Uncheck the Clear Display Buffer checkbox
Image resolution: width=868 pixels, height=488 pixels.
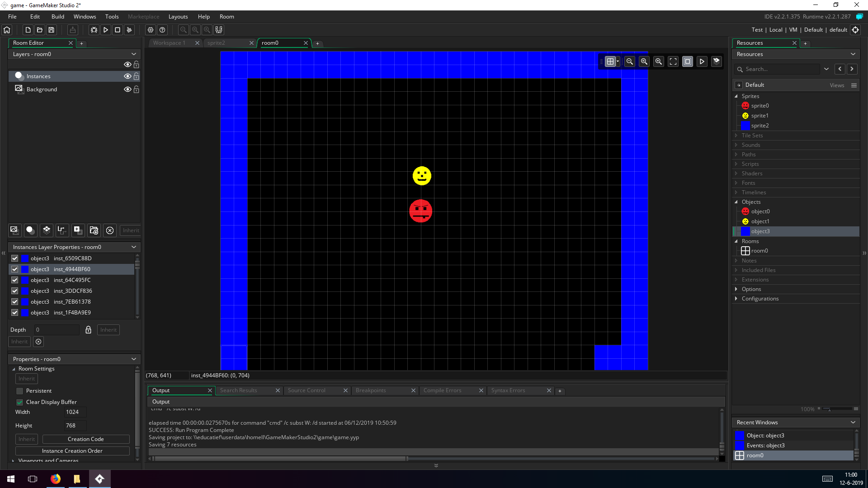tap(20, 402)
